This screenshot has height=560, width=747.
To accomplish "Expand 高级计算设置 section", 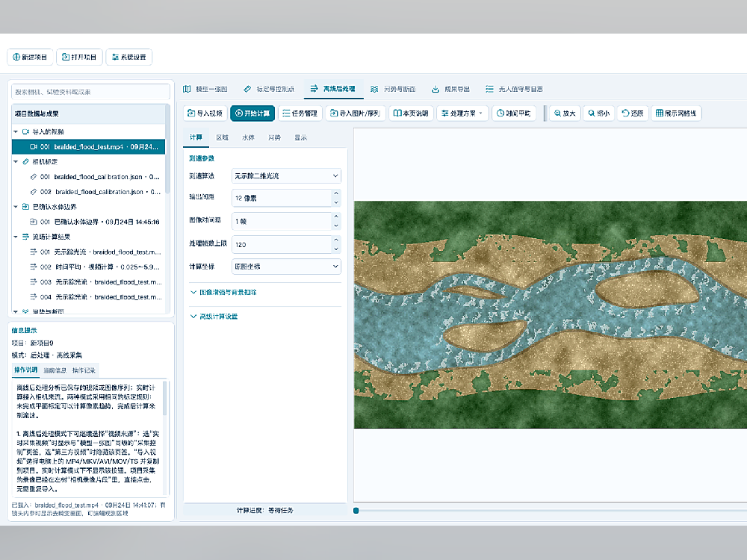I will click(x=214, y=316).
